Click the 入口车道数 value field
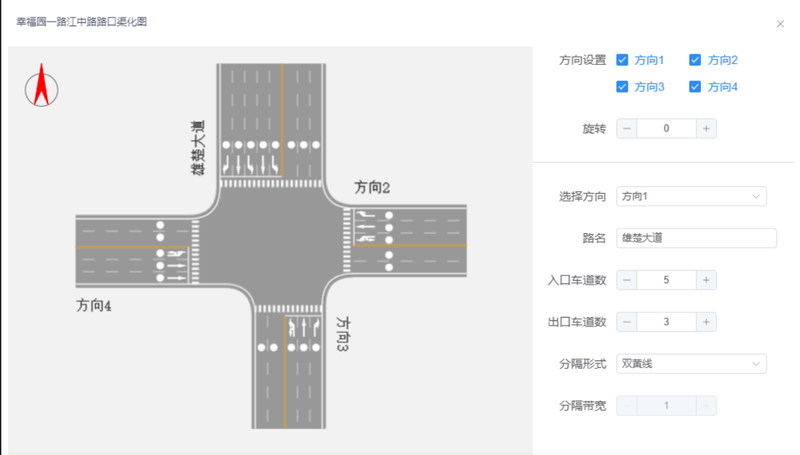 click(666, 280)
